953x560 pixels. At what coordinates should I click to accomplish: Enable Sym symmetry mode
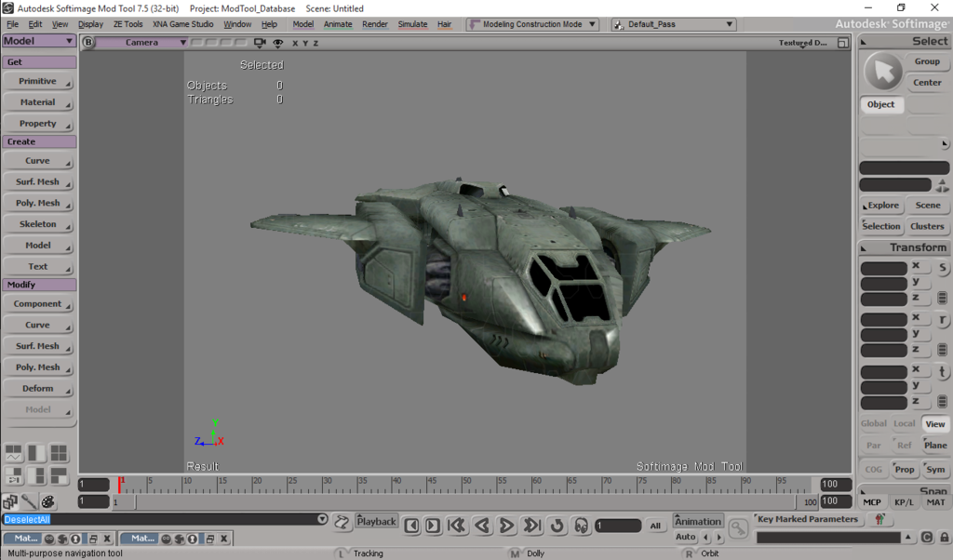click(x=935, y=470)
